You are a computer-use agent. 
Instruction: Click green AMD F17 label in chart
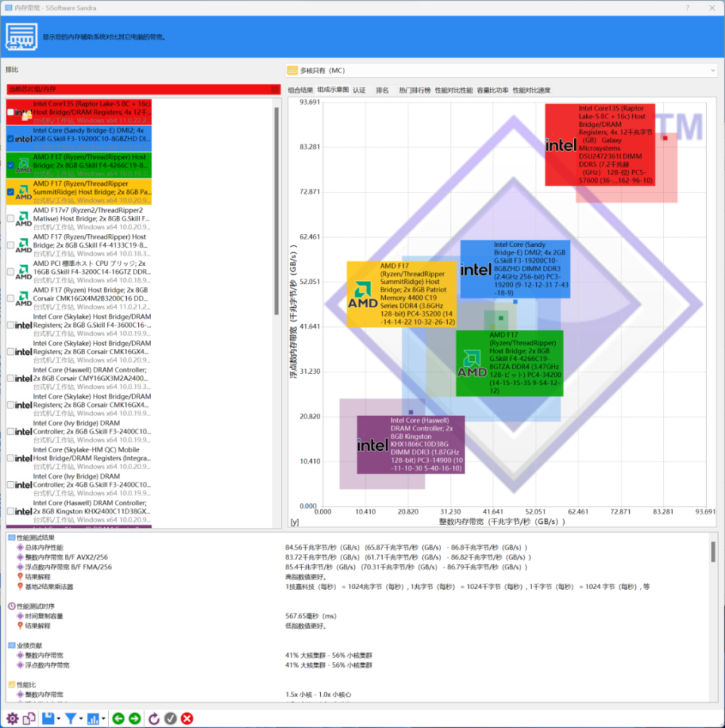tap(510, 363)
